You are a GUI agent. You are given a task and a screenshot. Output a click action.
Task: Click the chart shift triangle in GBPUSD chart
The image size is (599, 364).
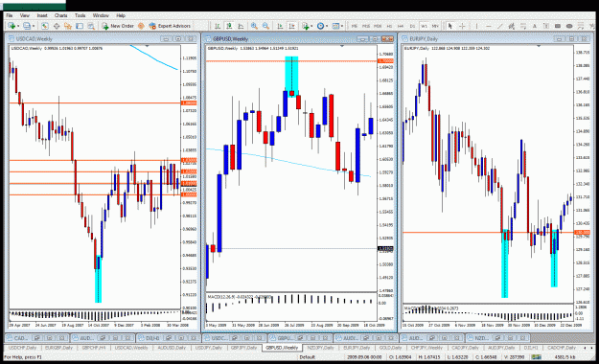[x=342, y=46]
